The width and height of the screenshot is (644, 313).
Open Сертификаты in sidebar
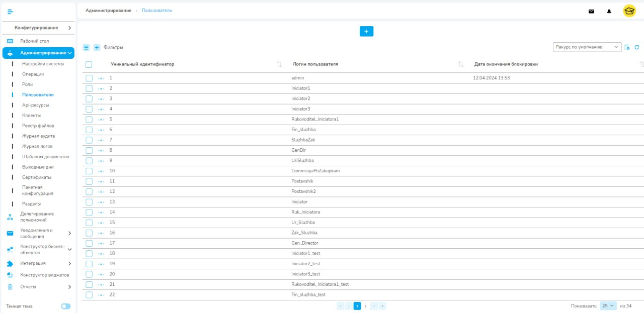pyautogui.click(x=37, y=177)
